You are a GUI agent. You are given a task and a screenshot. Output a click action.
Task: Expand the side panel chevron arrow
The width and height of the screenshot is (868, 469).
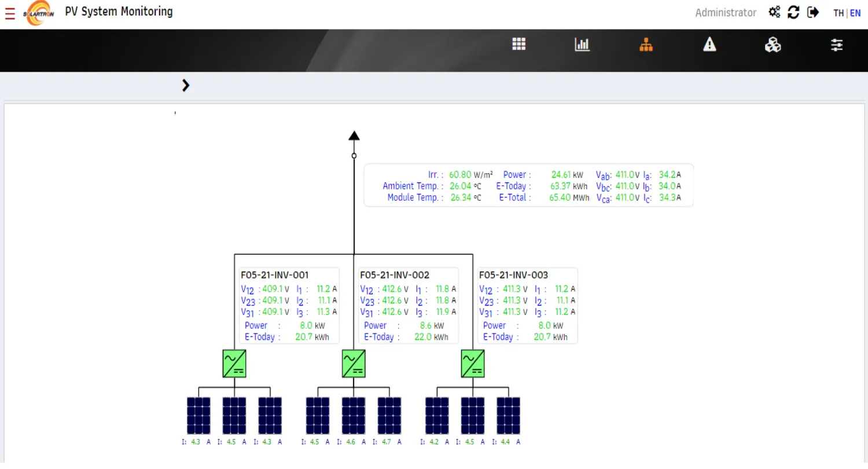185,86
